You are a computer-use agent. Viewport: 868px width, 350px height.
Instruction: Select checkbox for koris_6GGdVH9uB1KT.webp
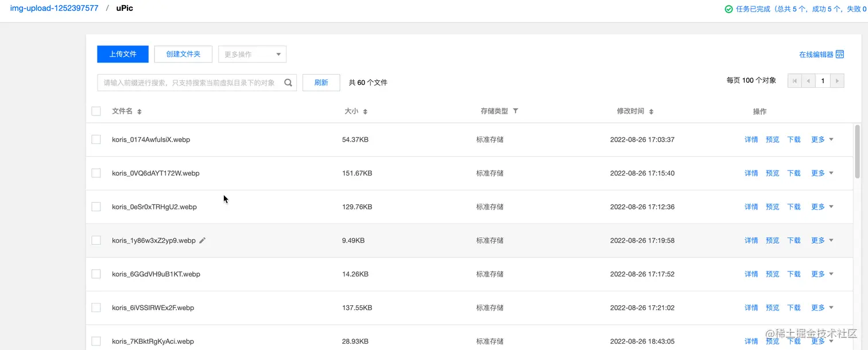point(96,274)
